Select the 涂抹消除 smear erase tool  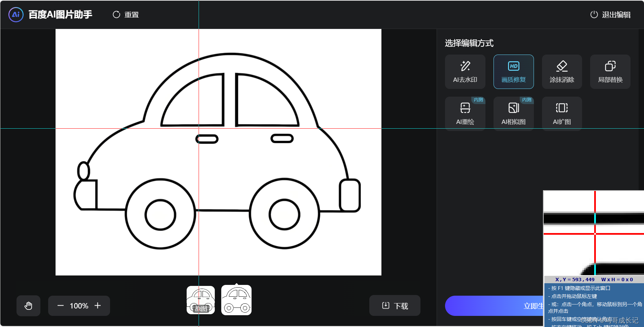point(562,72)
